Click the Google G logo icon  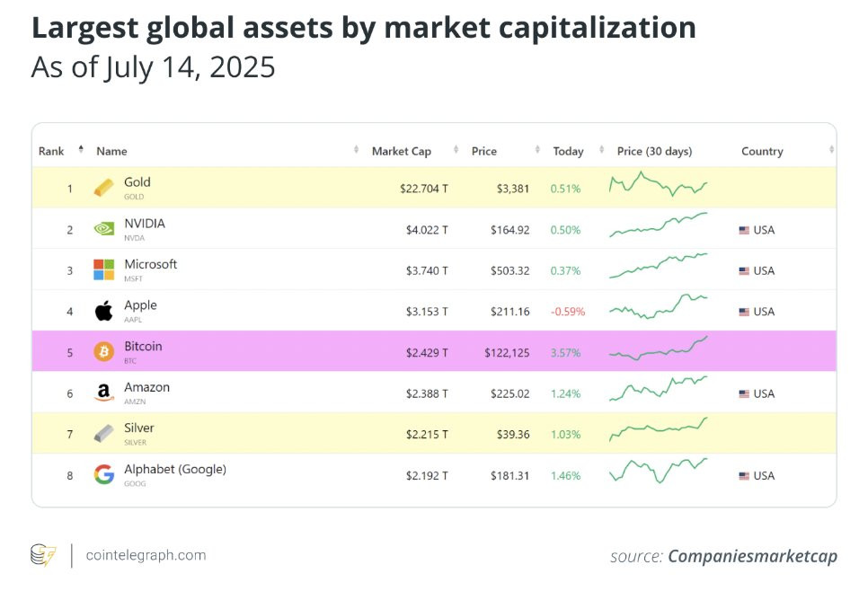coord(103,475)
